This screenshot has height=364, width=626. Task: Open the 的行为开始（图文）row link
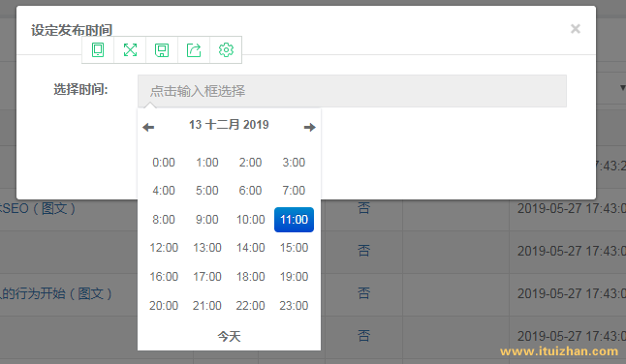coord(56,294)
